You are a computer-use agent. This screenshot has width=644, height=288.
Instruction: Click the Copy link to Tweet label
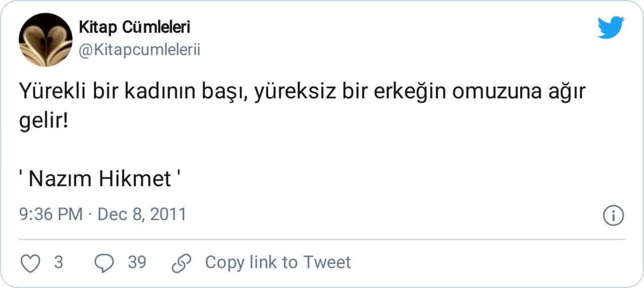[278, 262]
